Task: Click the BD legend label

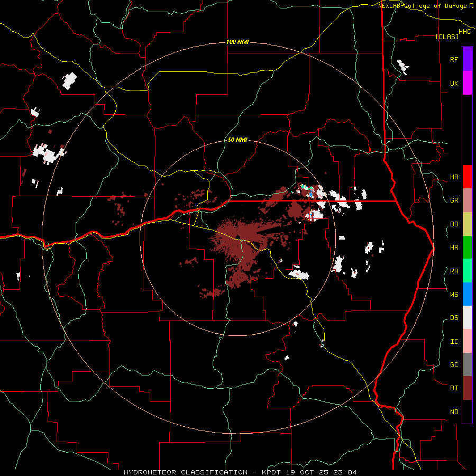Action: [454, 224]
